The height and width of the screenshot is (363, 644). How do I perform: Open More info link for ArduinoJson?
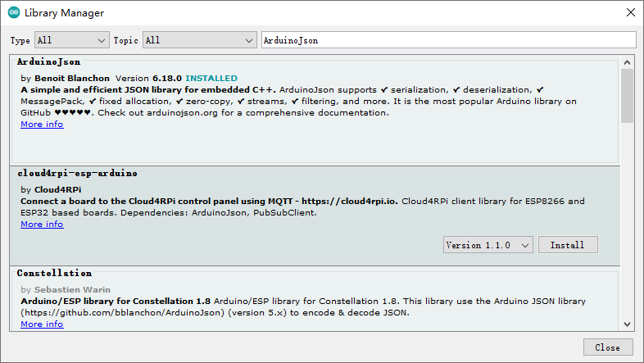[x=42, y=124]
